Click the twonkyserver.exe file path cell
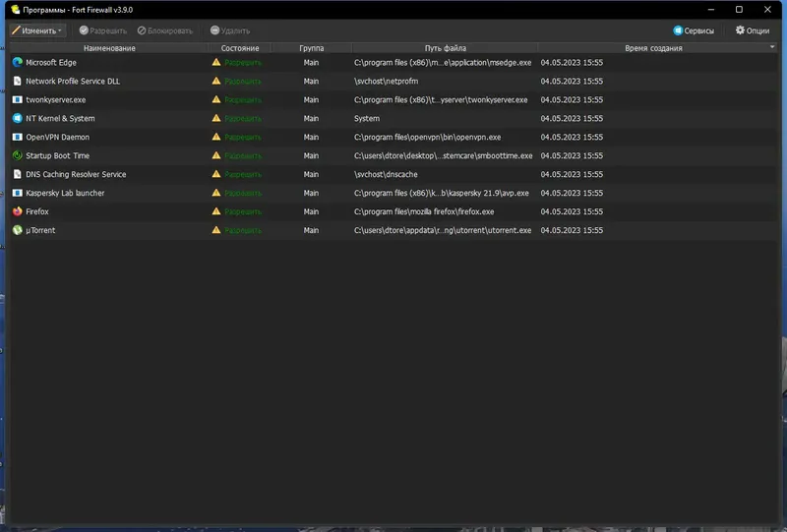787x532 pixels. tap(441, 100)
